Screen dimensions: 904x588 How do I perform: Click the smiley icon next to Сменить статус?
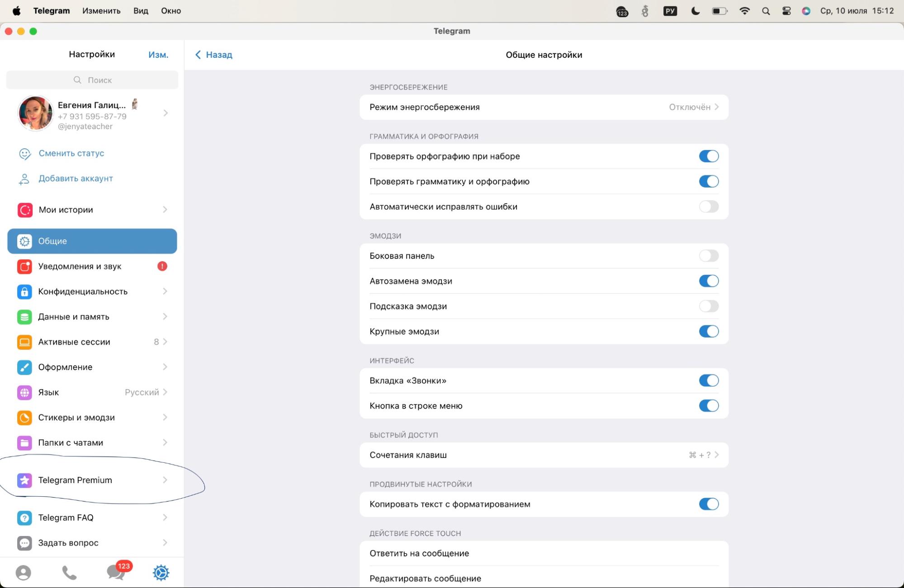[24, 154]
